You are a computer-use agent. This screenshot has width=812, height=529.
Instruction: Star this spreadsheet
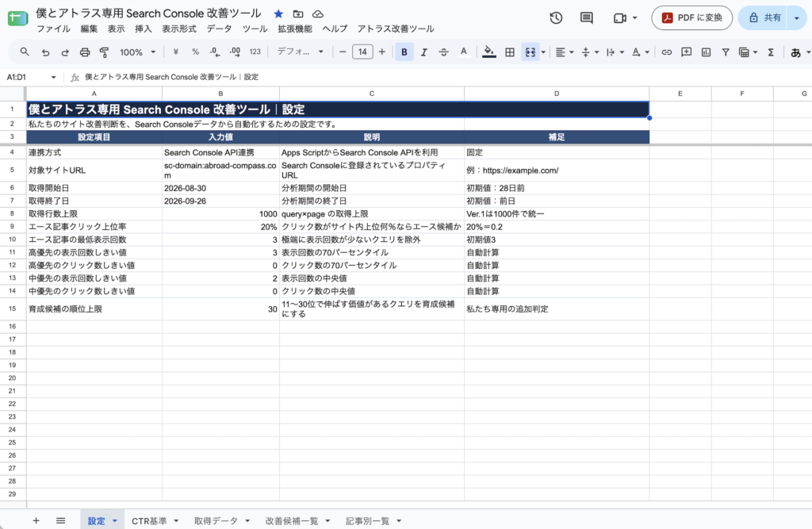(x=278, y=14)
